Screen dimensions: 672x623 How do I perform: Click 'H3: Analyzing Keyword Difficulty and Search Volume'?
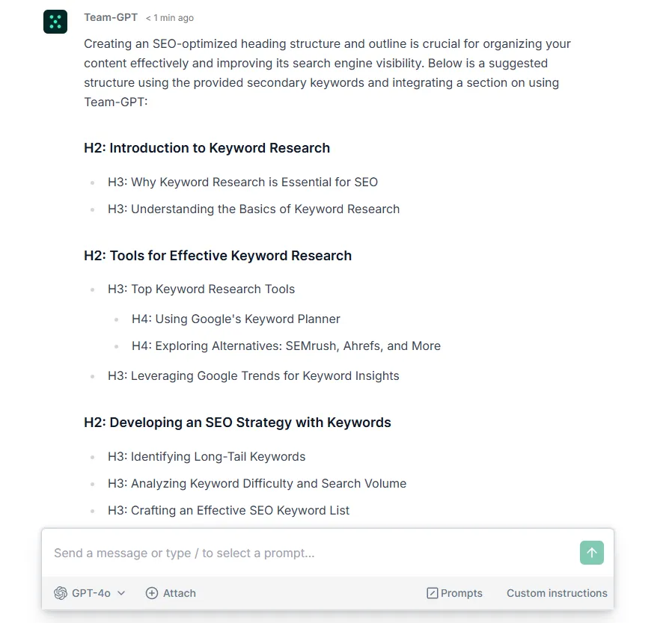coord(257,483)
